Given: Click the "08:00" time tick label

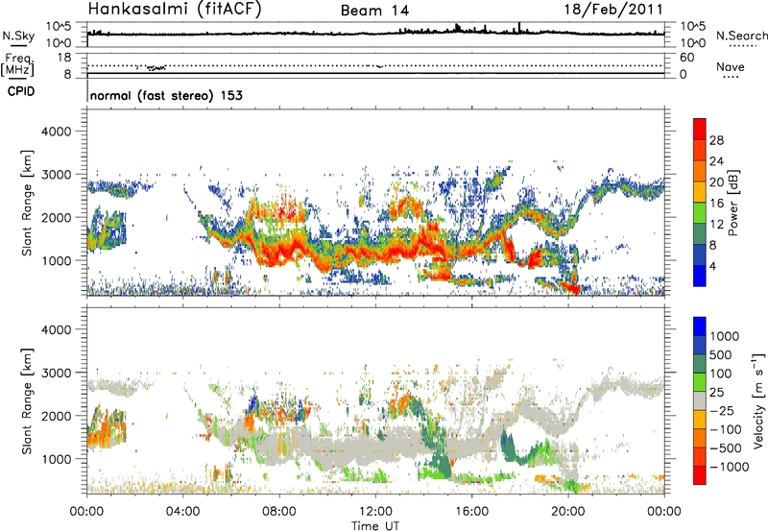Looking at the screenshot, I should 279,512.
